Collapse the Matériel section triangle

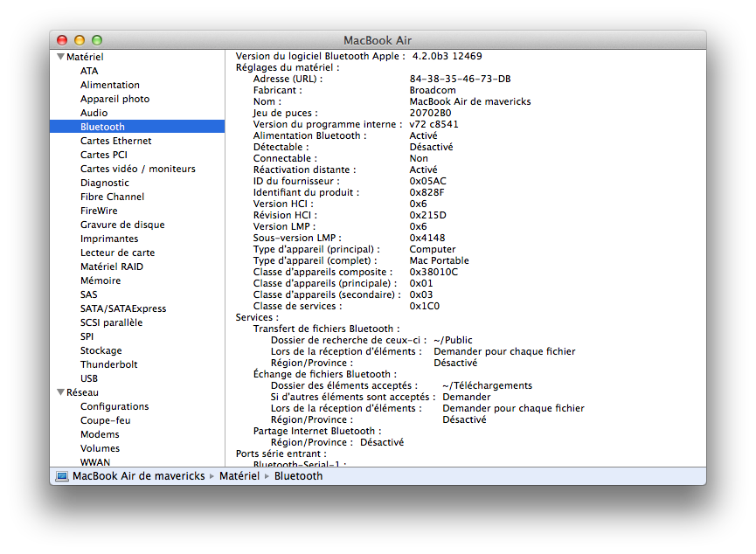pos(59,57)
